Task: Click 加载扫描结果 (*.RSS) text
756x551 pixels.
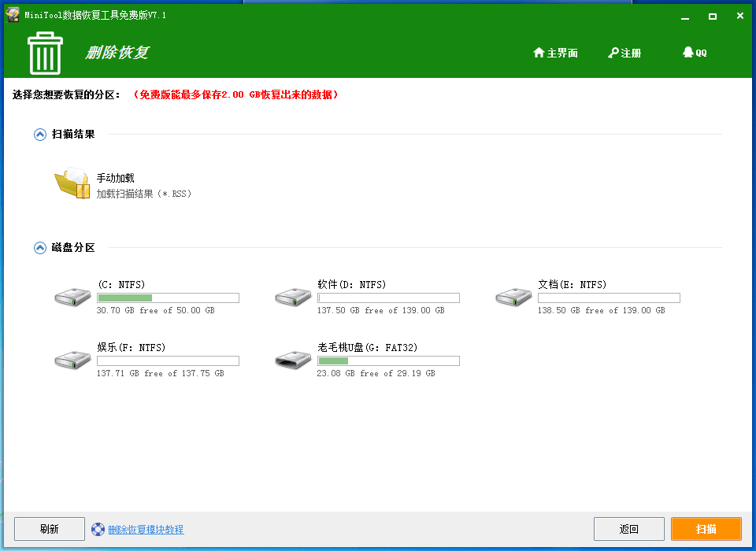Action: pyautogui.click(x=144, y=194)
